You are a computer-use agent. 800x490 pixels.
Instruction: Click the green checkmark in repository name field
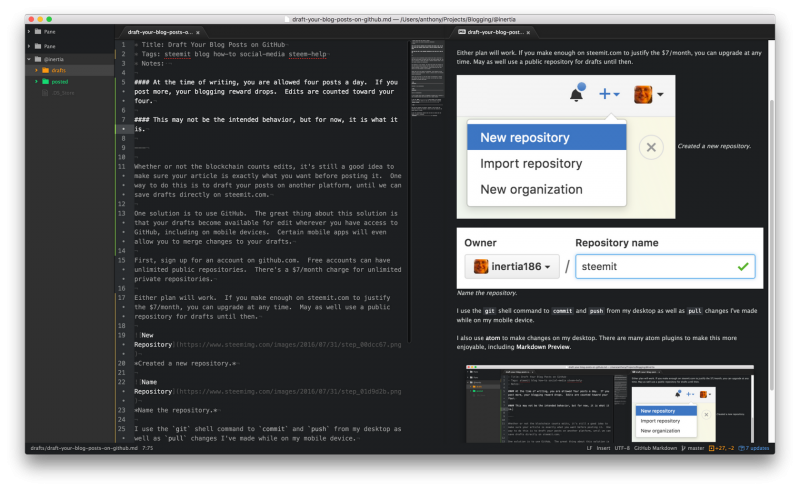coord(743,266)
